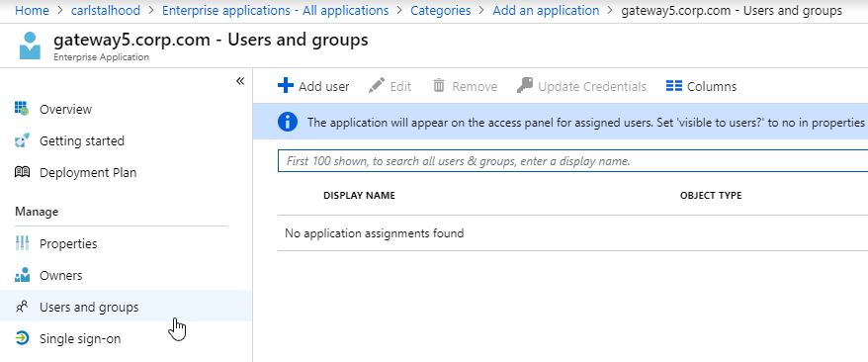Open the Categories breadcrumb link
Screen dimensions: 868x362
pyautogui.click(x=441, y=11)
